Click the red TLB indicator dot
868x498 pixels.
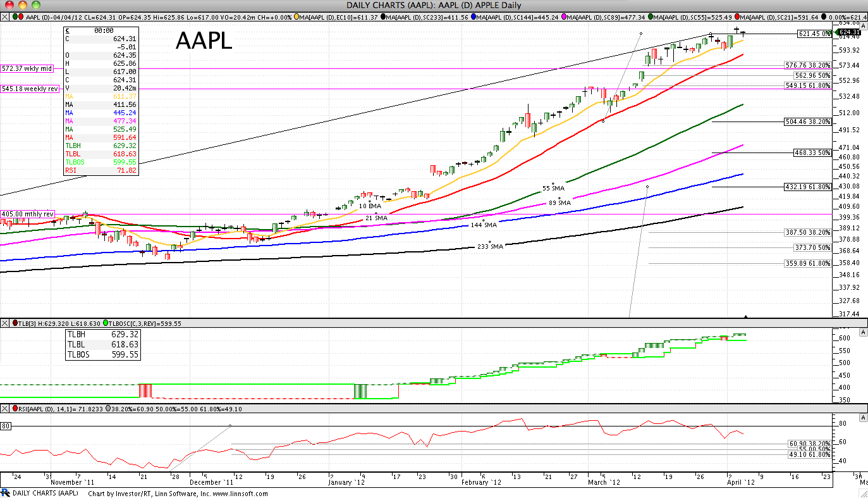[14, 323]
